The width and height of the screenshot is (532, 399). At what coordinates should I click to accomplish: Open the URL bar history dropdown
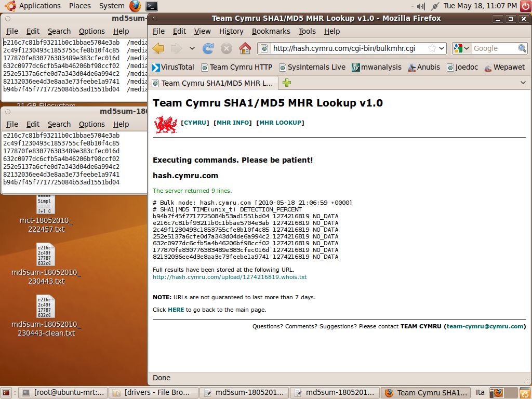(x=442, y=48)
